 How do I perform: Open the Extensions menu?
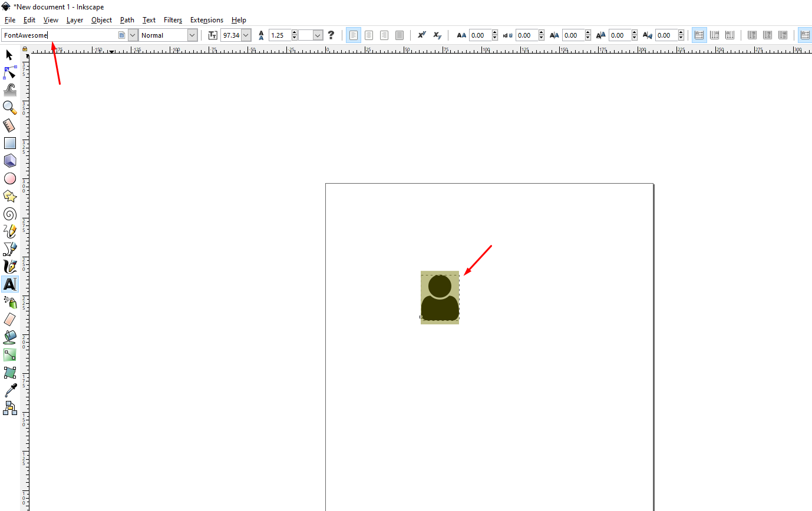(x=207, y=20)
